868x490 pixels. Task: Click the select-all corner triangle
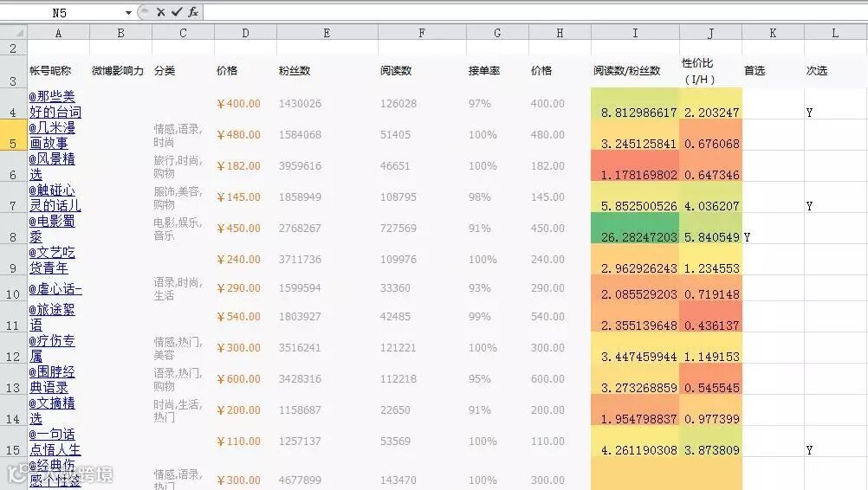(14, 33)
